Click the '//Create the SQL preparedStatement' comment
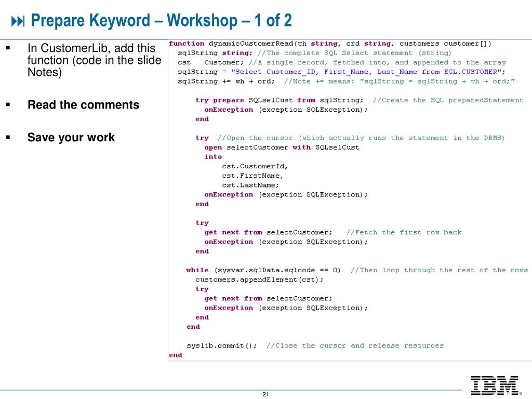Image resolution: width=532 pixels, height=399 pixels. tap(448, 100)
